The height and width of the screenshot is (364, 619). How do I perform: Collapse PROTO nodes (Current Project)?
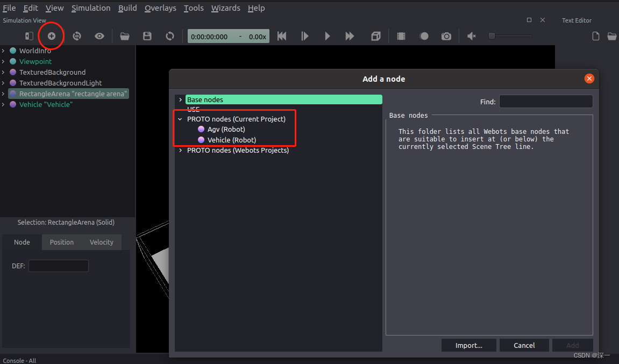coord(180,119)
